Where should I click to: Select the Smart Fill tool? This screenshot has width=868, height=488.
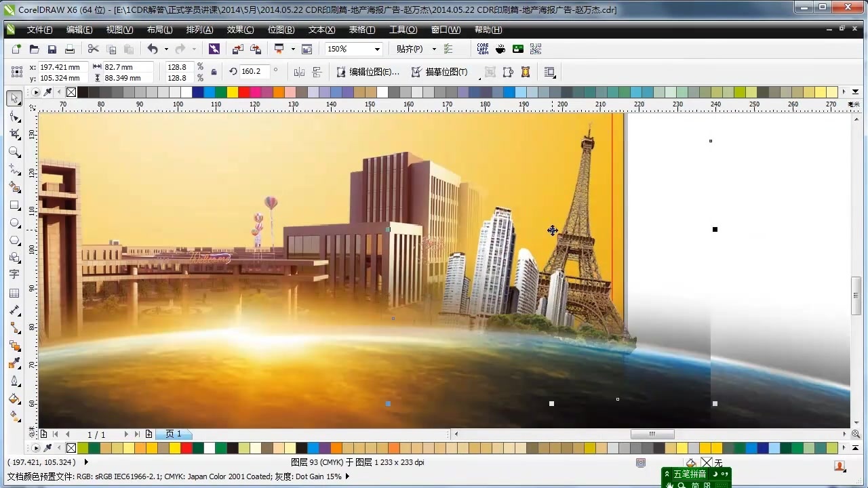tap(14, 187)
